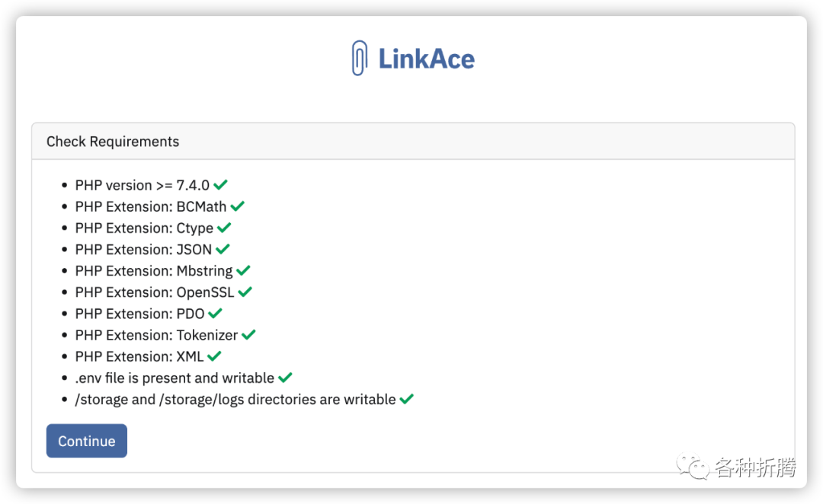Viewport: 823px width, 504px height.
Task: Click the Mbstring checkmark icon
Action: [243, 270]
